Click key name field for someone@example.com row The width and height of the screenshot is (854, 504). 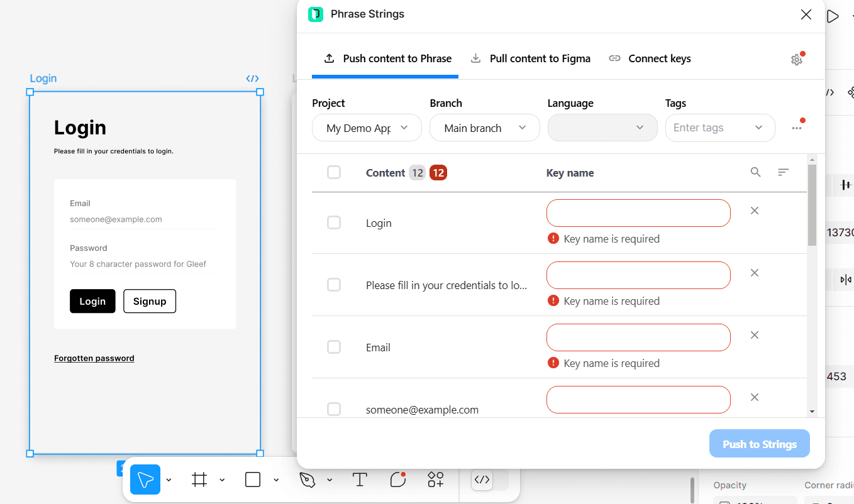point(638,400)
